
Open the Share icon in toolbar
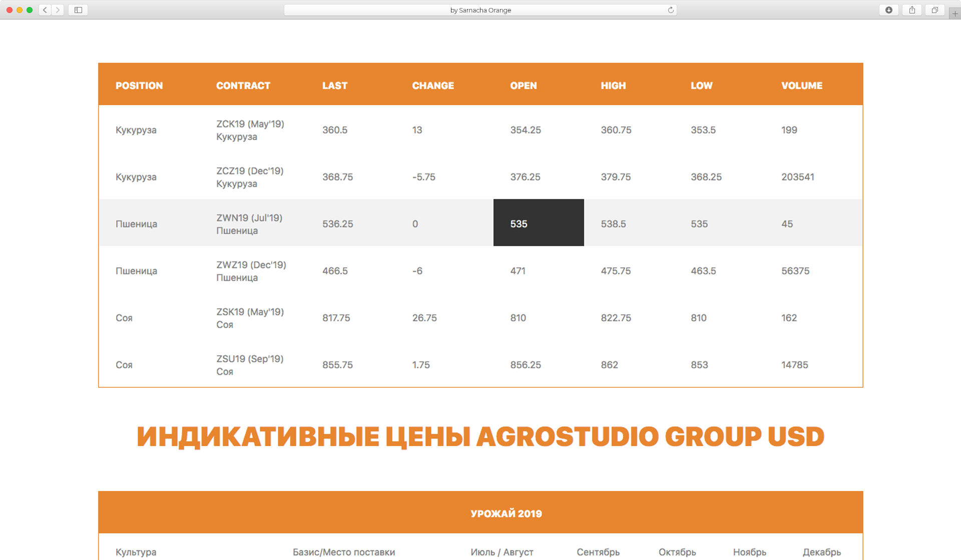912,10
